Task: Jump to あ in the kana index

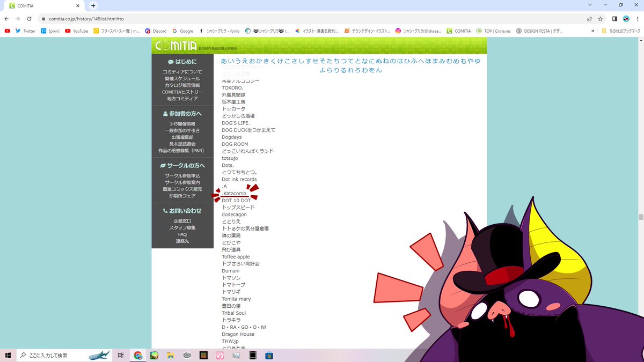Action: pos(224,61)
